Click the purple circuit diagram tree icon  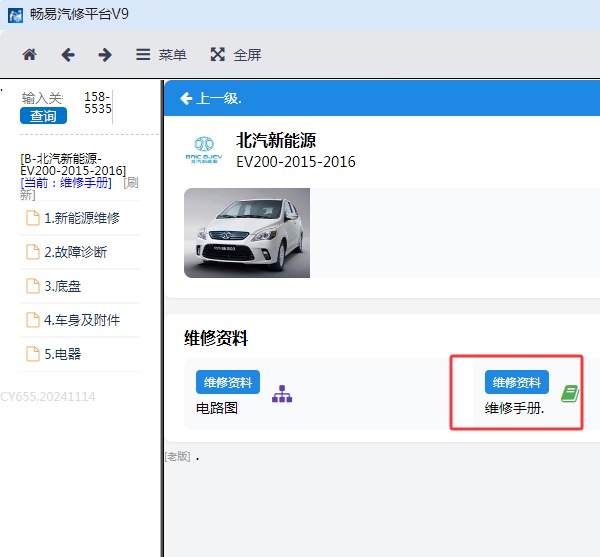pyautogui.click(x=282, y=394)
